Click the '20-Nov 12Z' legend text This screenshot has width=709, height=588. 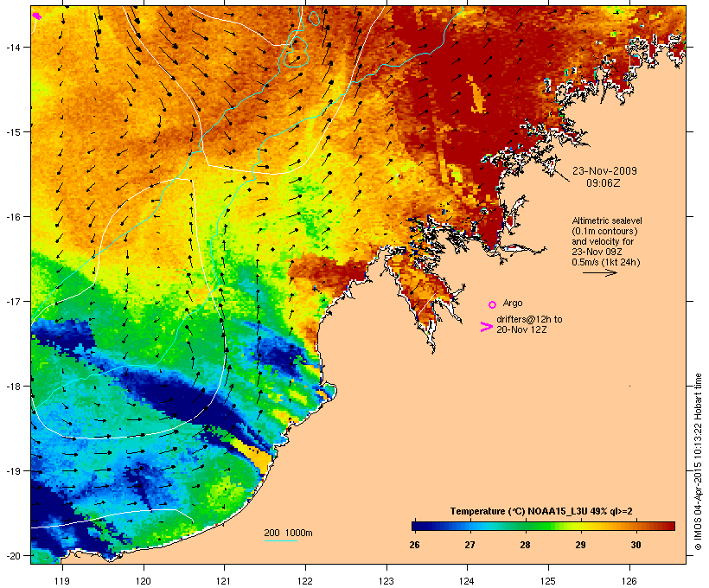tap(521, 329)
